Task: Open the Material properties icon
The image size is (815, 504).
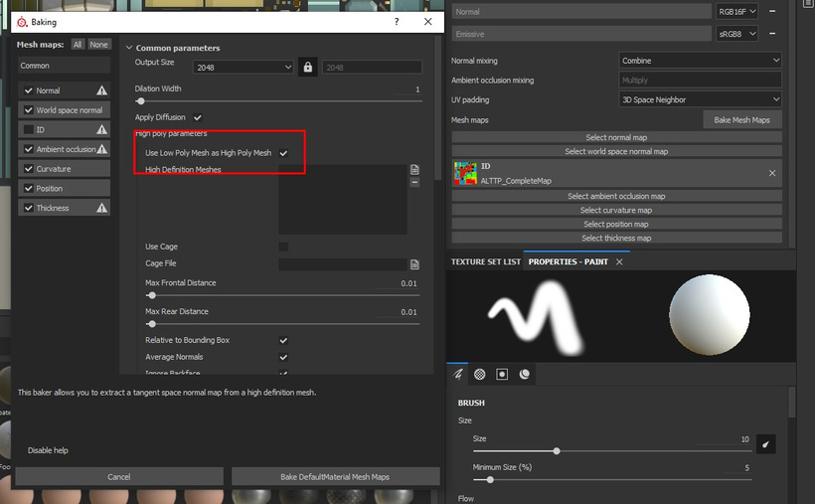Action: (x=525, y=375)
